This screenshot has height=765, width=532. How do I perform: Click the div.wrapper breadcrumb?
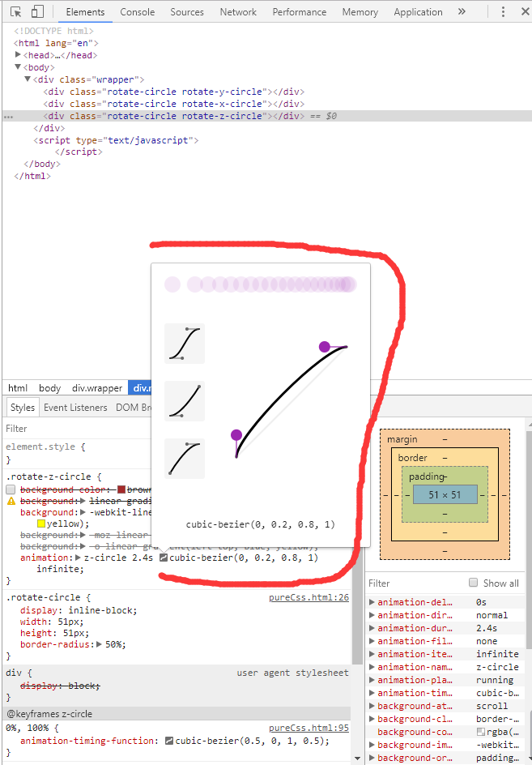tap(97, 388)
